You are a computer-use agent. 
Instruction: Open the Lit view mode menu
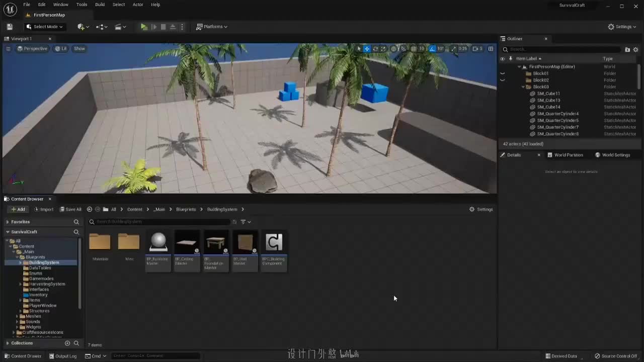61,49
